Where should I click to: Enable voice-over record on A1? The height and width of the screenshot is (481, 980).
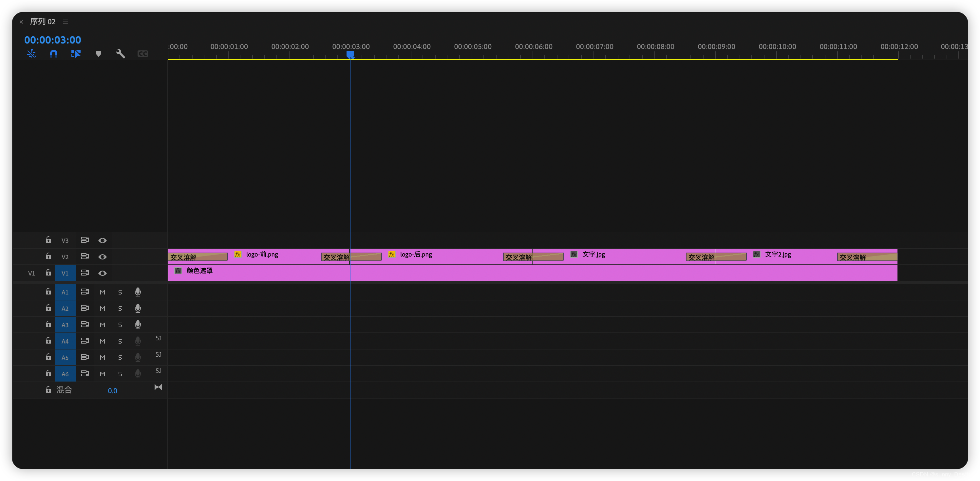[x=138, y=292]
